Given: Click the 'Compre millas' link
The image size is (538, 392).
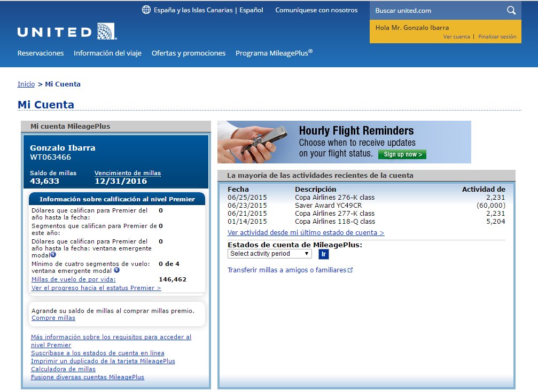Looking at the screenshot, I should point(53,318).
